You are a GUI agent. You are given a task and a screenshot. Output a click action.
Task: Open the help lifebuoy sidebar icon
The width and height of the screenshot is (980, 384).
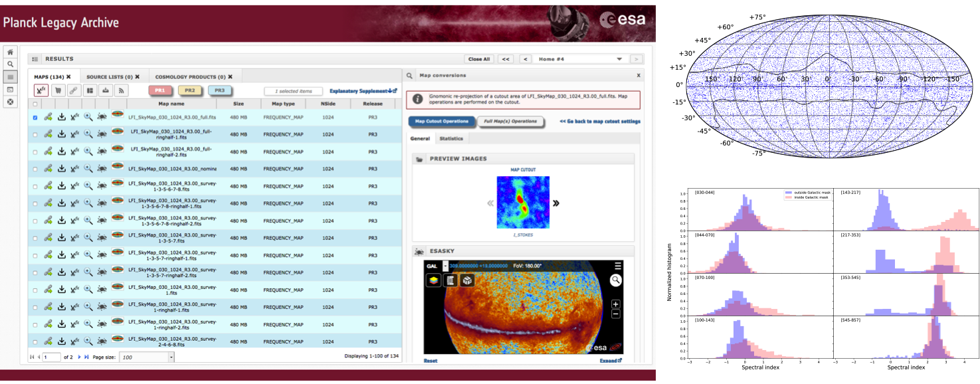[x=10, y=102]
